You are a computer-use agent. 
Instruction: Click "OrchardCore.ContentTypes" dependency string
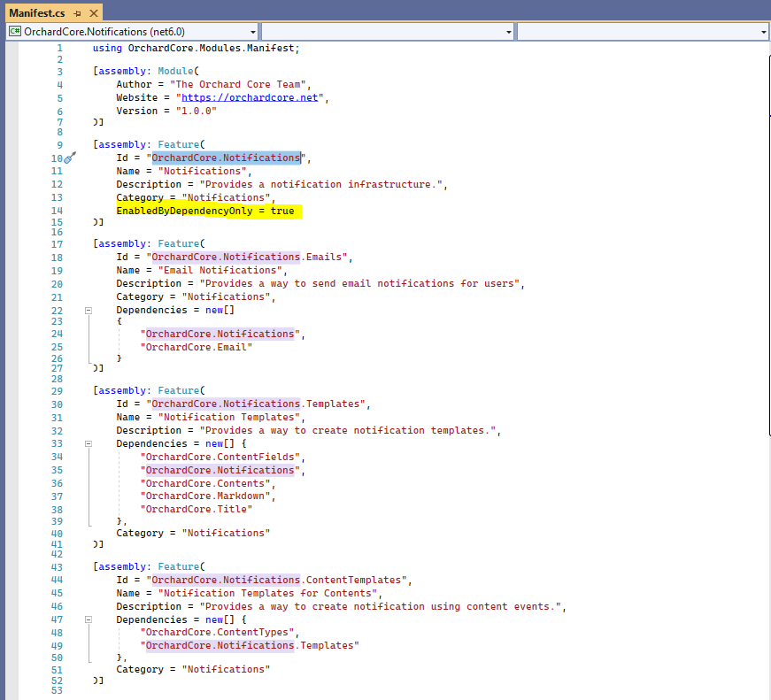[217, 632]
